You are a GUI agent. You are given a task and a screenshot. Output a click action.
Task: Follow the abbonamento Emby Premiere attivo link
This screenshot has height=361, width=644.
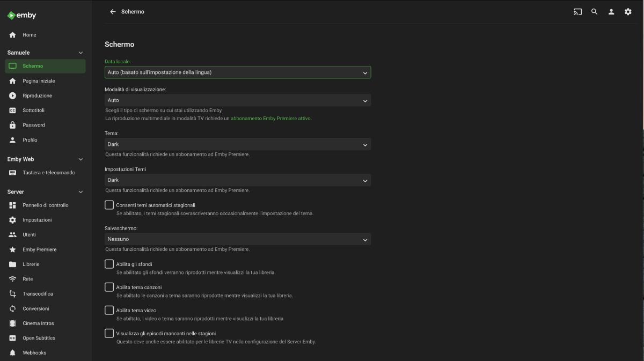click(271, 119)
